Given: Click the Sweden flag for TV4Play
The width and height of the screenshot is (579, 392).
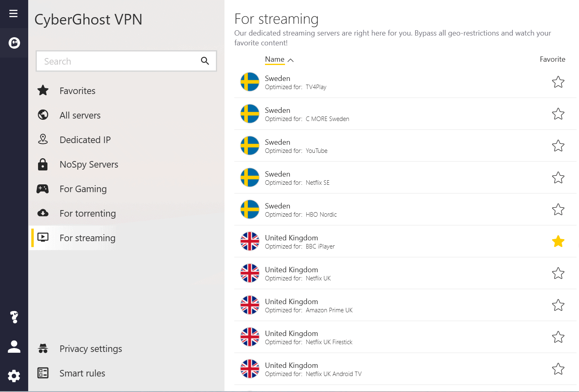Looking at the screenshot, I should [x=250, y=82].
